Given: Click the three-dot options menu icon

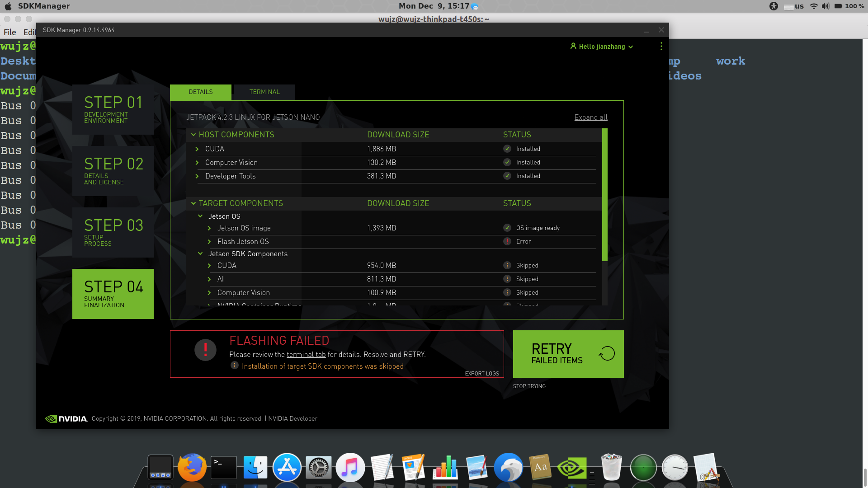Looking at the screenshot, I should tap(661, 47).
